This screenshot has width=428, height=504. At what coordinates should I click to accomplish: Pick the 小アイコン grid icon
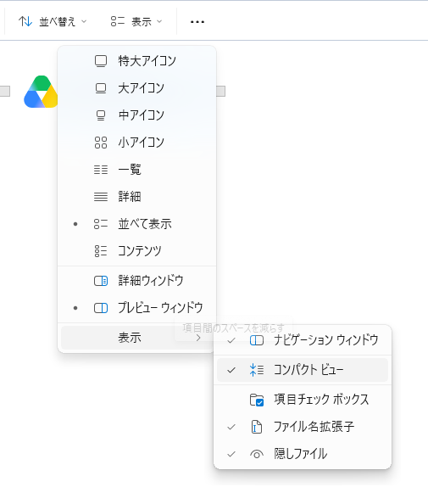[101, 142]
